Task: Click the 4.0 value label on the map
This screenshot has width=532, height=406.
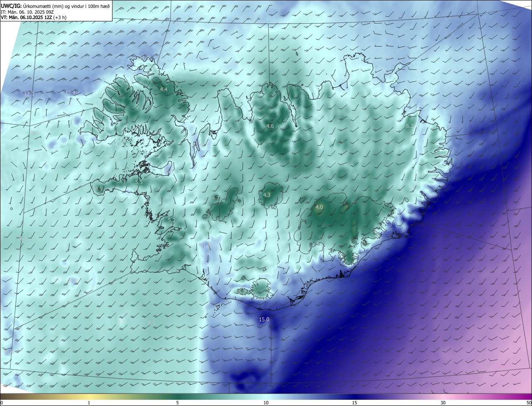Action: [319, 207]
